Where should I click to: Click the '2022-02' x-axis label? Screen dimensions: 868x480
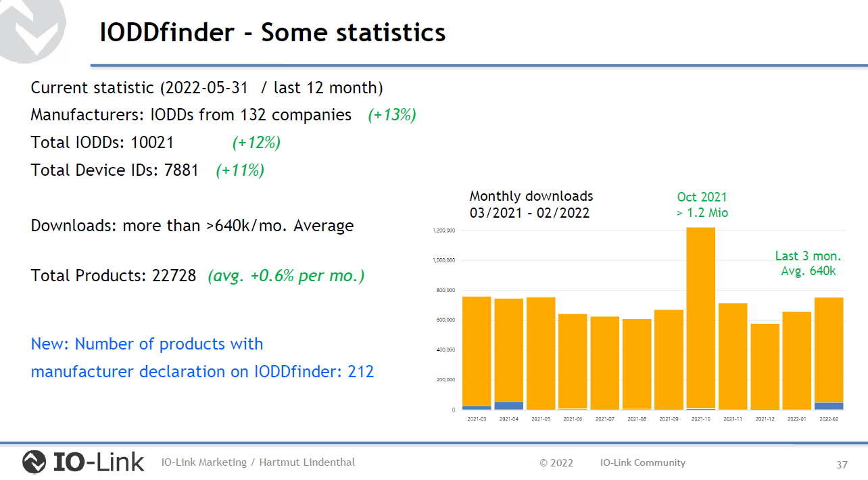point(829,419)
